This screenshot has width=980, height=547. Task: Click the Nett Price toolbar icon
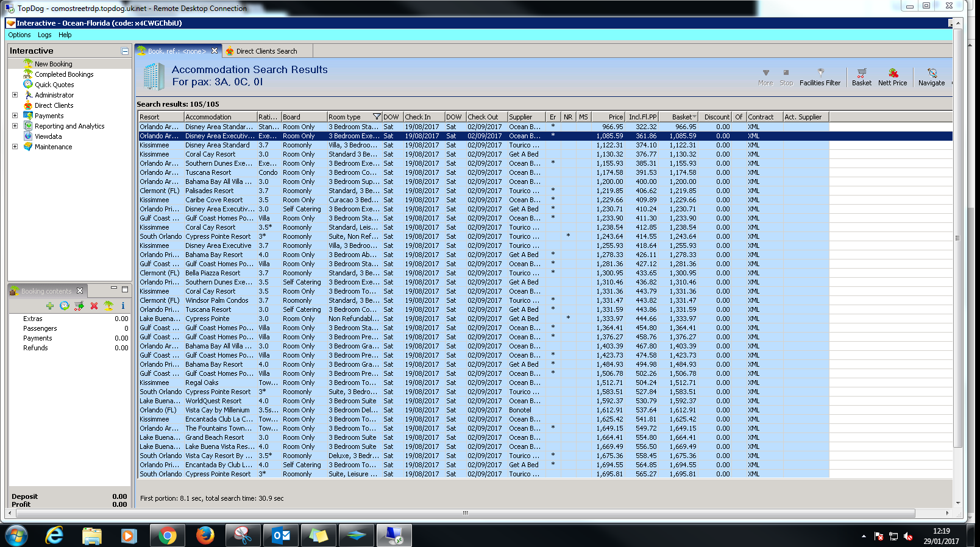[892, 77]
